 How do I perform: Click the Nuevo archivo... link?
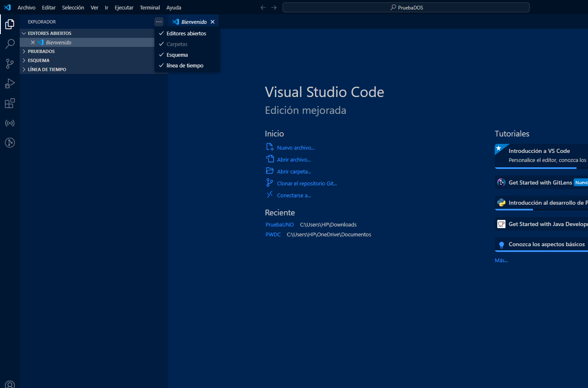[x=296, y=148]
